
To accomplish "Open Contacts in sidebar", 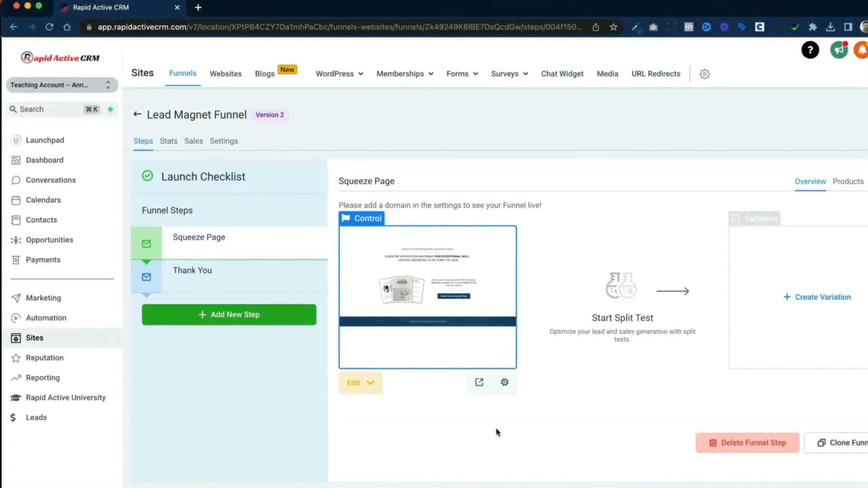I will 41,220.
